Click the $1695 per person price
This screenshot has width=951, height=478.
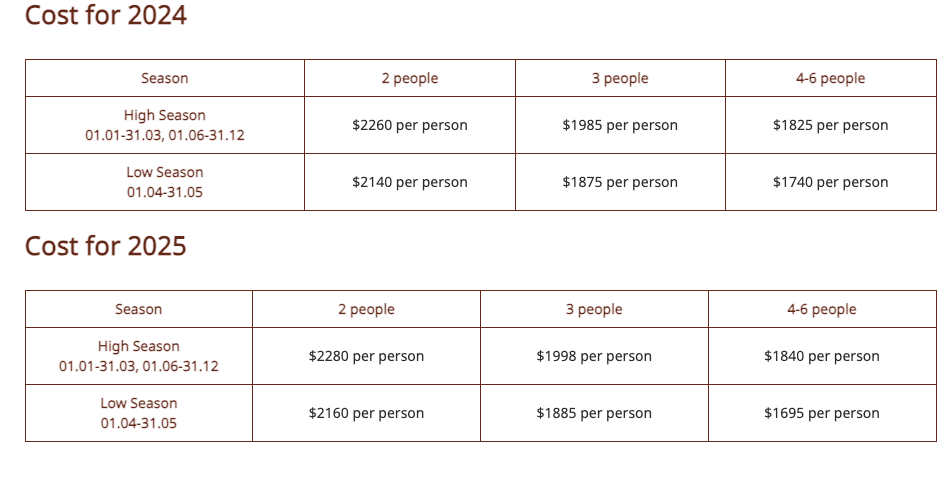(822, 413)
